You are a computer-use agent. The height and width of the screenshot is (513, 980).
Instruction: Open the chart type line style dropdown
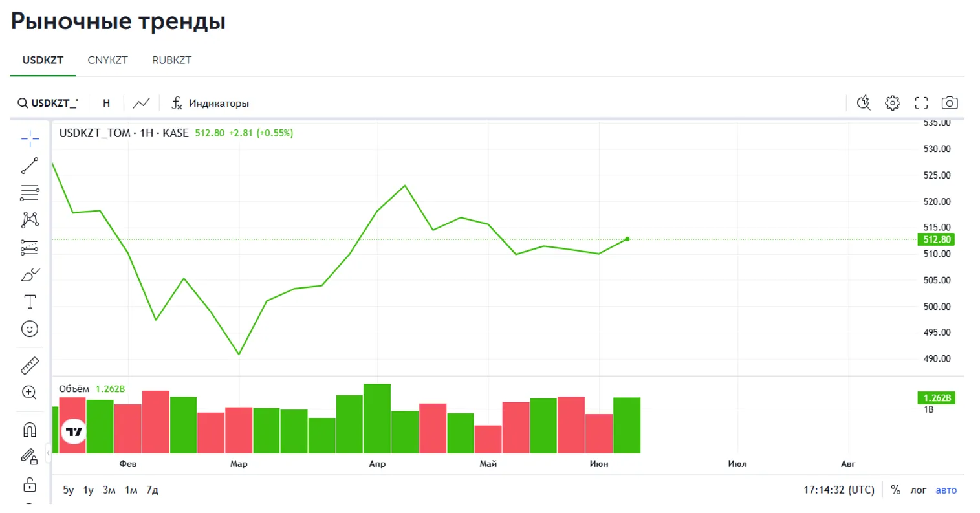(141, 103)
